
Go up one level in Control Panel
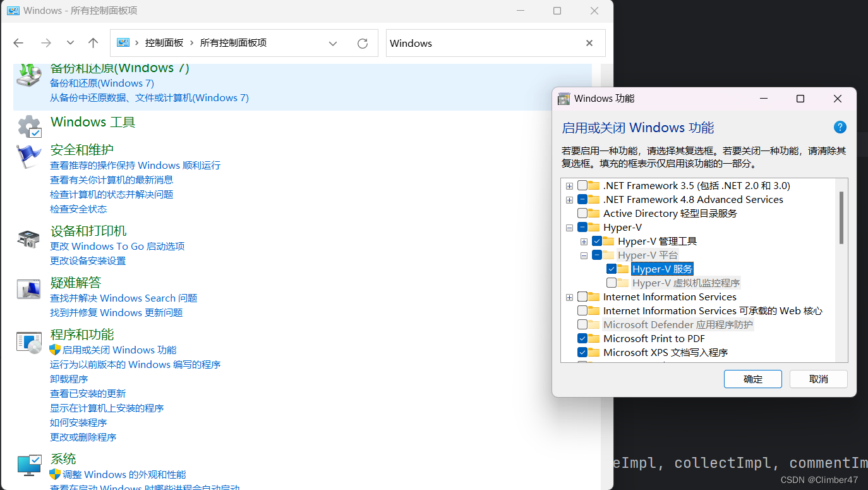click(93, 43)
